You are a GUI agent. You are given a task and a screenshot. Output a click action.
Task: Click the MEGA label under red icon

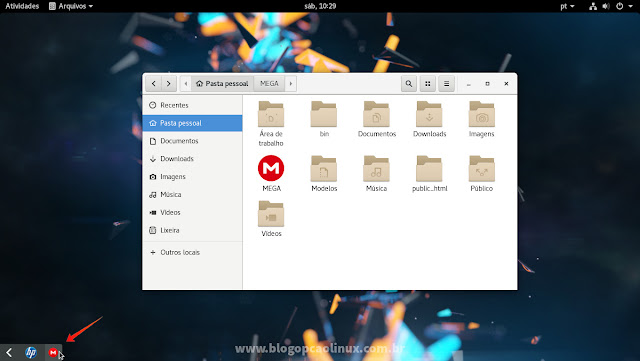(x=271, y=189)
